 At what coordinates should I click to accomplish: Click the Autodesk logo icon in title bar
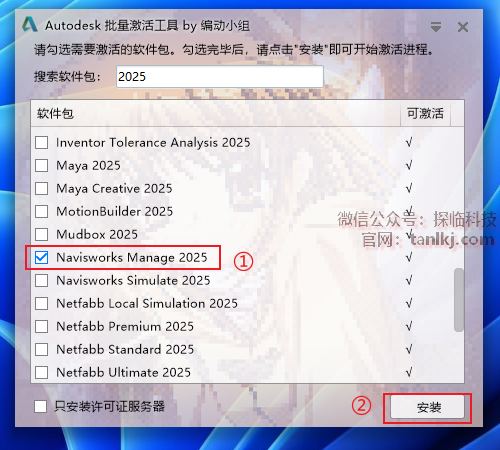tap(29, 25)
